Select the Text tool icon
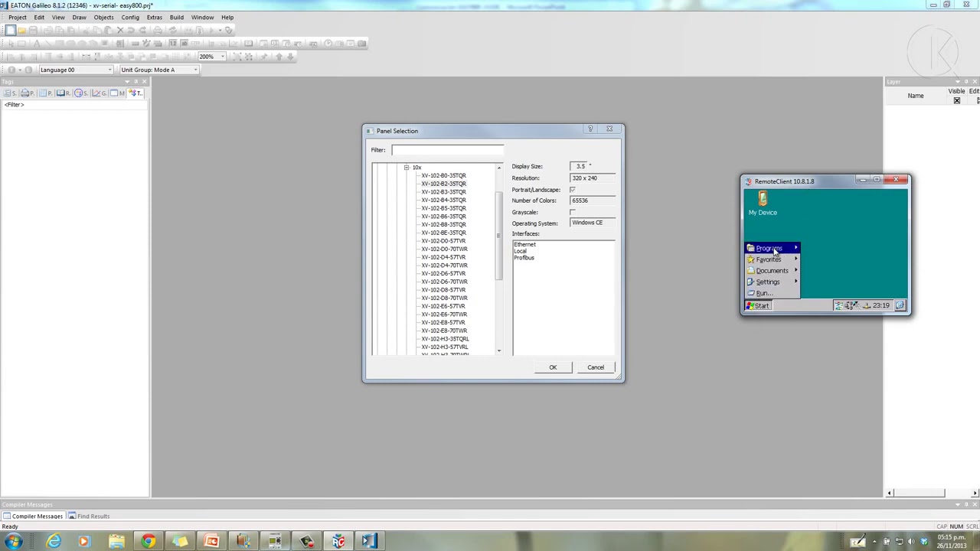The width and height of the screenshot is (980, 551). click(36, 43)
